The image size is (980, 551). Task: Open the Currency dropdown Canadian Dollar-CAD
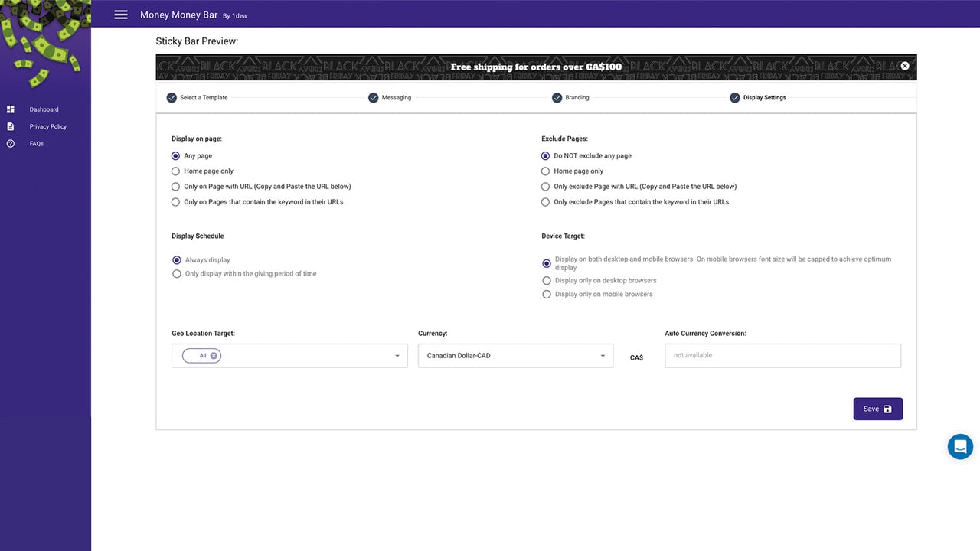[515, 356]
